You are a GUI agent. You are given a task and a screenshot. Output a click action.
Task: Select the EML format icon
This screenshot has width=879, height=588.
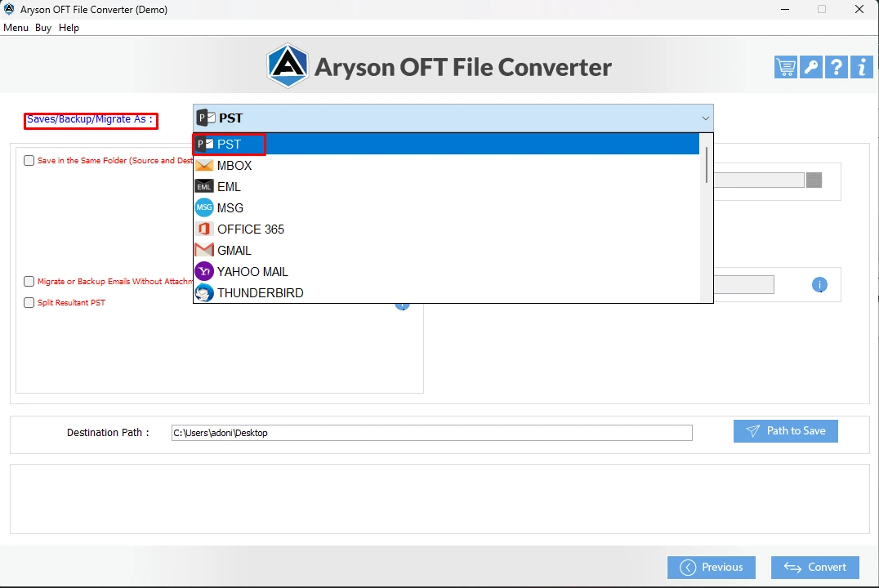[x=204, y=187]
